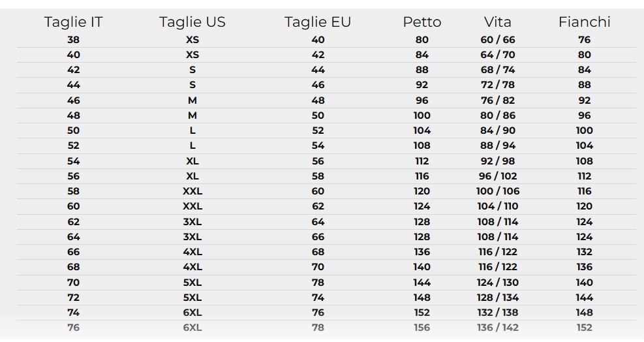Click the "Taglie IT" column header
Viewport: 644px width, 342px height.
[x=73, y=22]
